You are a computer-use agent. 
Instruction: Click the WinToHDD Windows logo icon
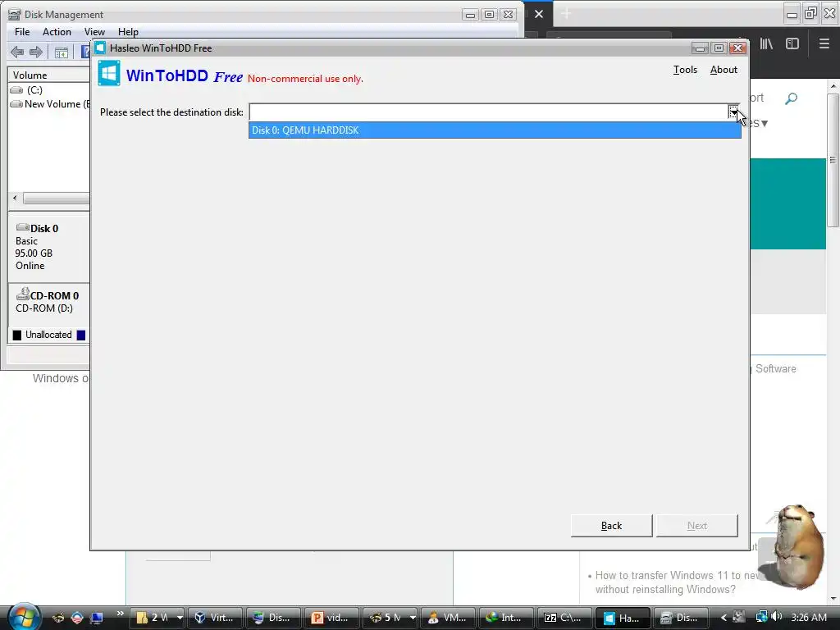click(x=109, y=73)
